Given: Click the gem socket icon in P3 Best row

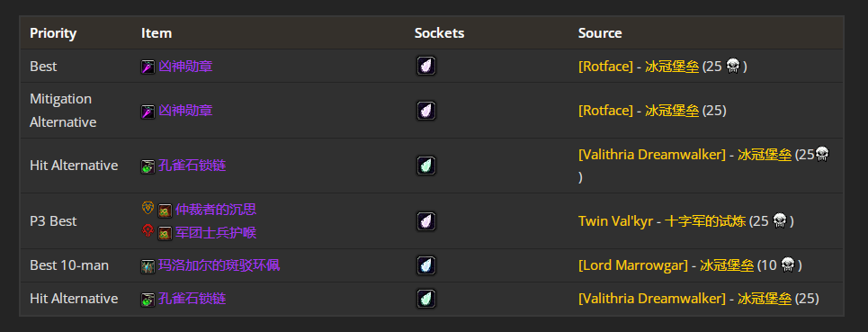Looking at the screenshot, I should coord(426,221).
